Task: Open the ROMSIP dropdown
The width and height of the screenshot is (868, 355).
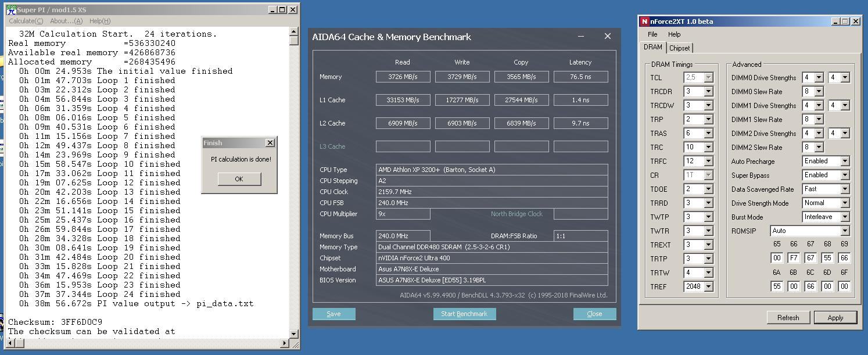Action: pyautogui.click(x=845, y=231)
